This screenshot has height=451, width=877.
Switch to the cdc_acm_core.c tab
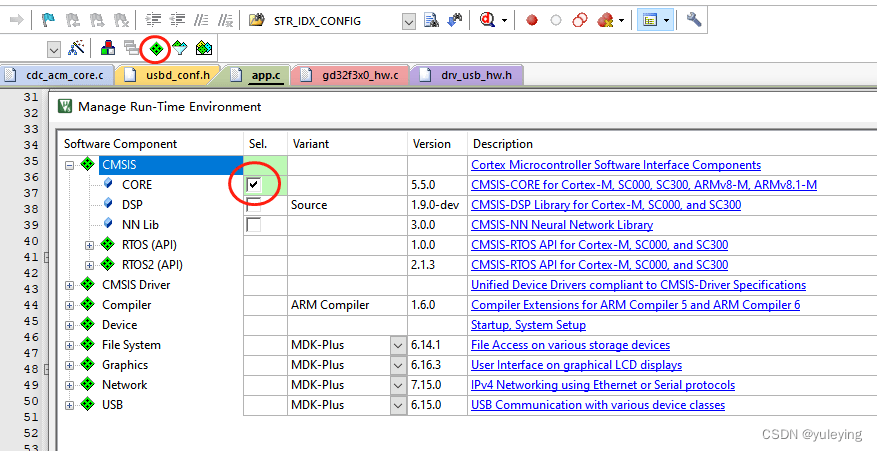tap(57, 75)
